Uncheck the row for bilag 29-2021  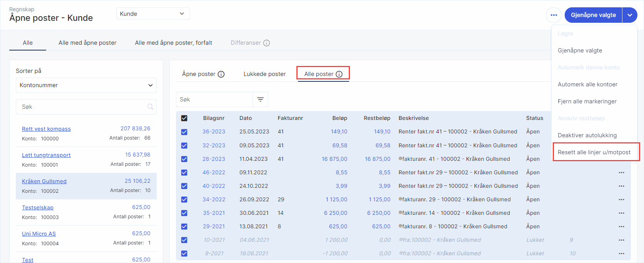coord(184,226)
